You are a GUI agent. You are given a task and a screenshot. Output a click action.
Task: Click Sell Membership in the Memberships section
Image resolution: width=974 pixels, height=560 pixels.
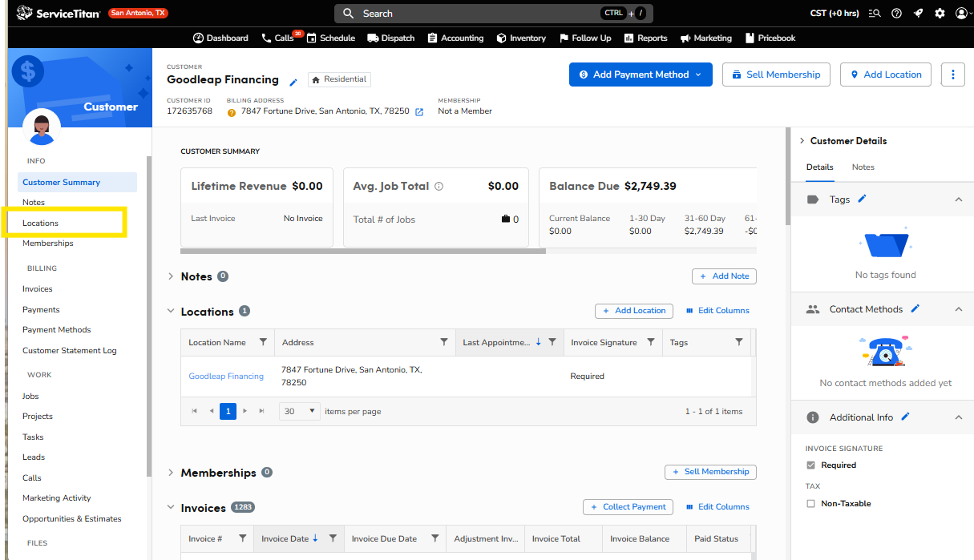point(710,472)
